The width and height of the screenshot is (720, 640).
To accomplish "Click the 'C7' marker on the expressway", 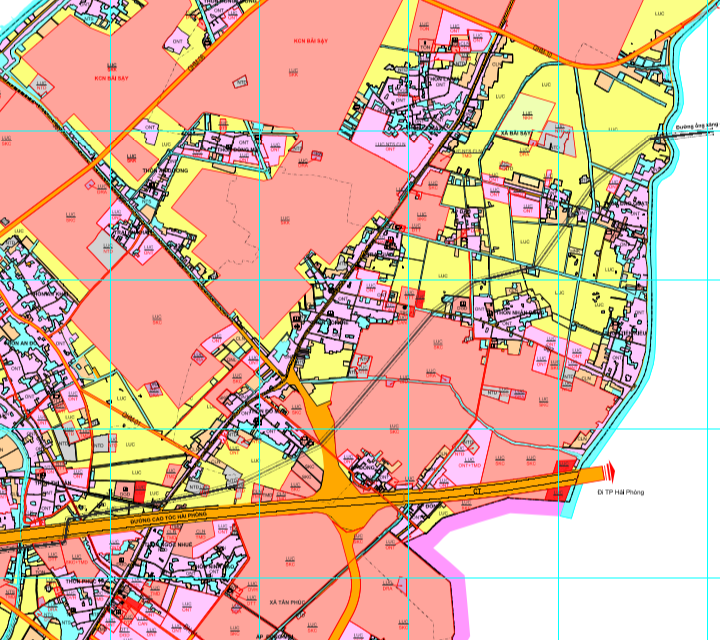I will coord(478,491).
